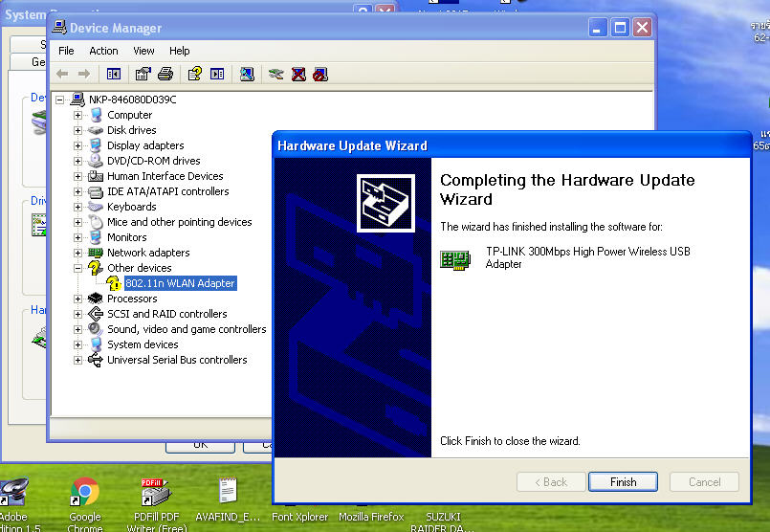
Task: Collapse the NKP-846080D039C root node
Action: 60,100
